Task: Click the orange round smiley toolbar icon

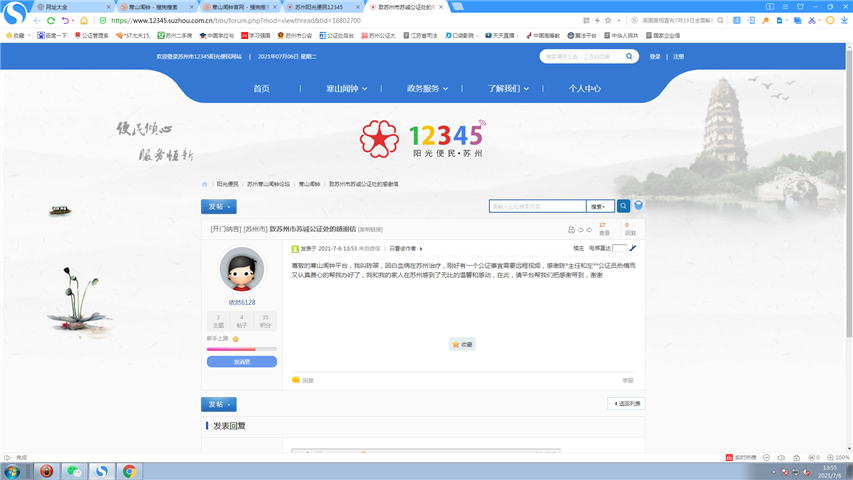Action: point(830,21)
